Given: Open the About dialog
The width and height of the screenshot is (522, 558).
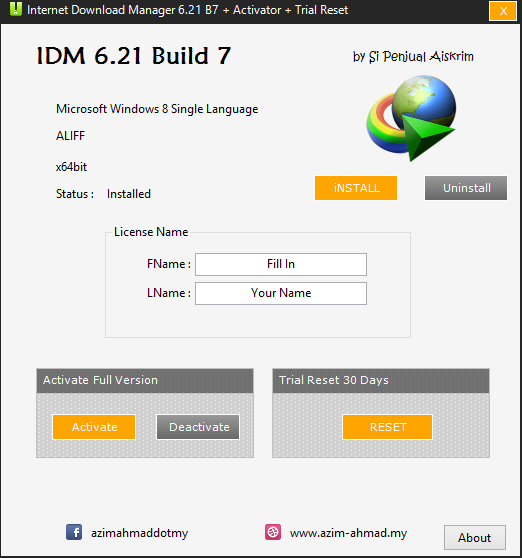Looking at the screenshot, I should (x=475, y=537).
